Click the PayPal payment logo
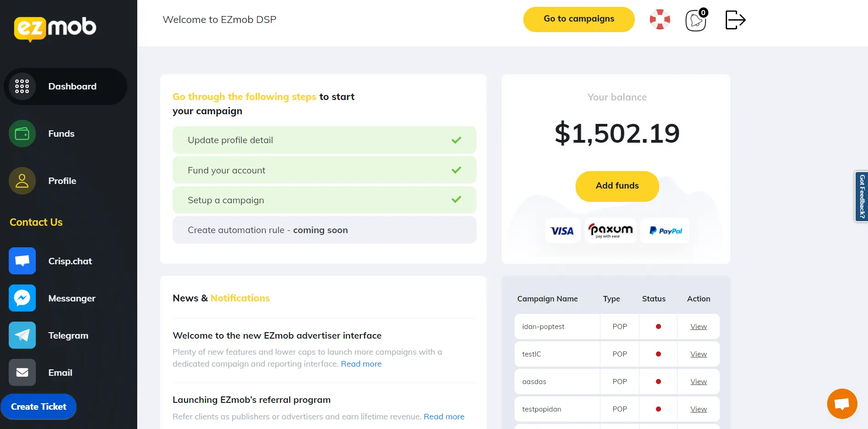Viewport: 868px width, 429px height. [664, 230]
